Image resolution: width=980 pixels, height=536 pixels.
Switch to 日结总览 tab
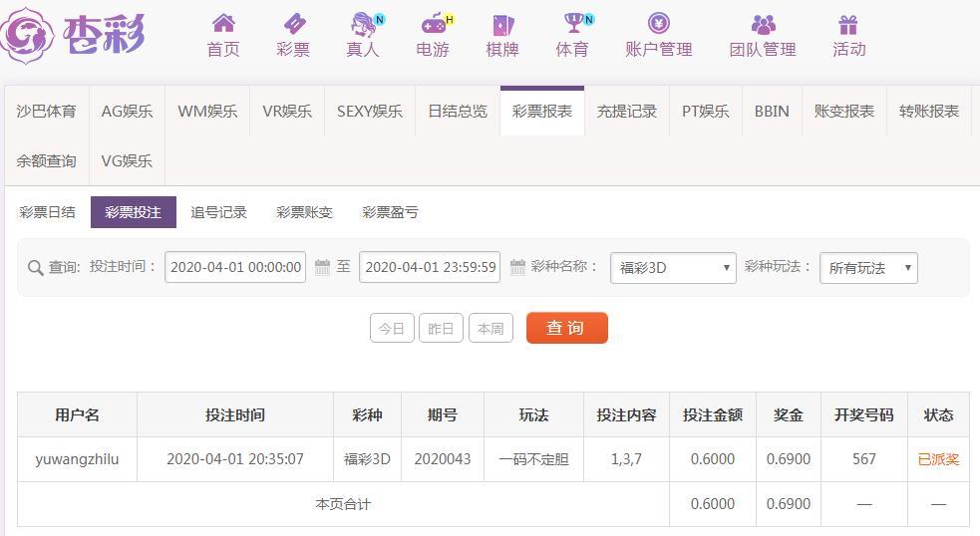coord(458,112)
